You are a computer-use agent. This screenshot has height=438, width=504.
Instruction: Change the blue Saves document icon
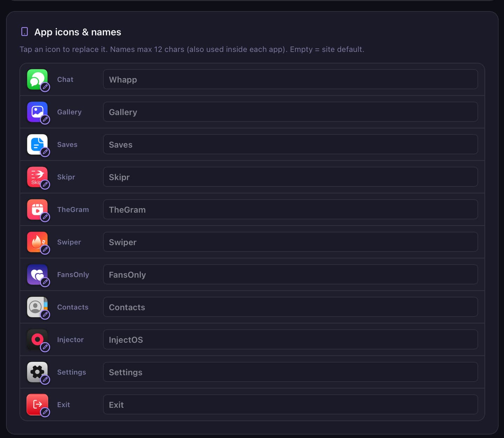37,144
